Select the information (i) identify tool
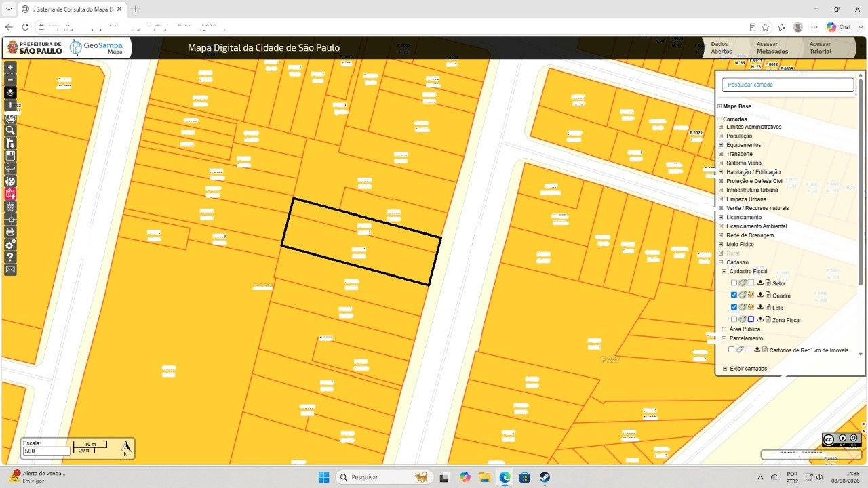The image size is (868, 488). pyautogui.click(x=10, y=105)
